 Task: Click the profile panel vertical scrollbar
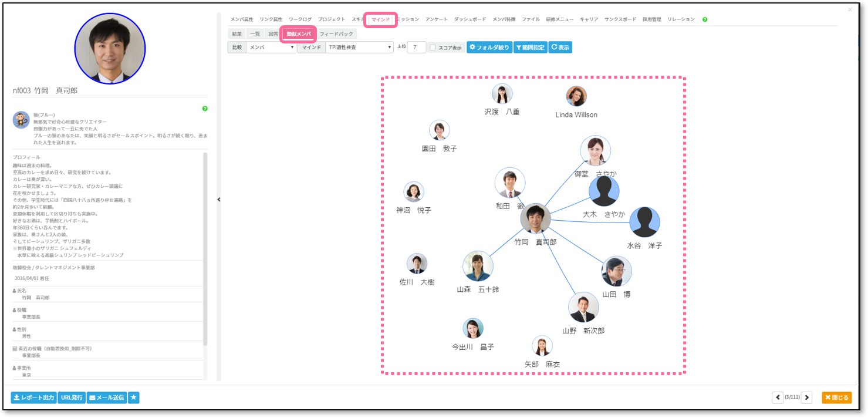coord(205,247)
